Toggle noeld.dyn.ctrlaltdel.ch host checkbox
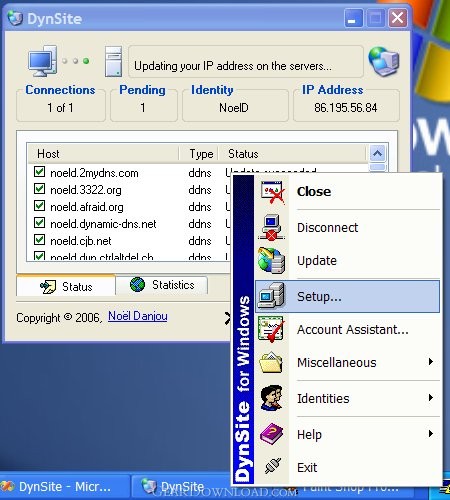Viewport: 450px width, 500px height. coord(39,256)
